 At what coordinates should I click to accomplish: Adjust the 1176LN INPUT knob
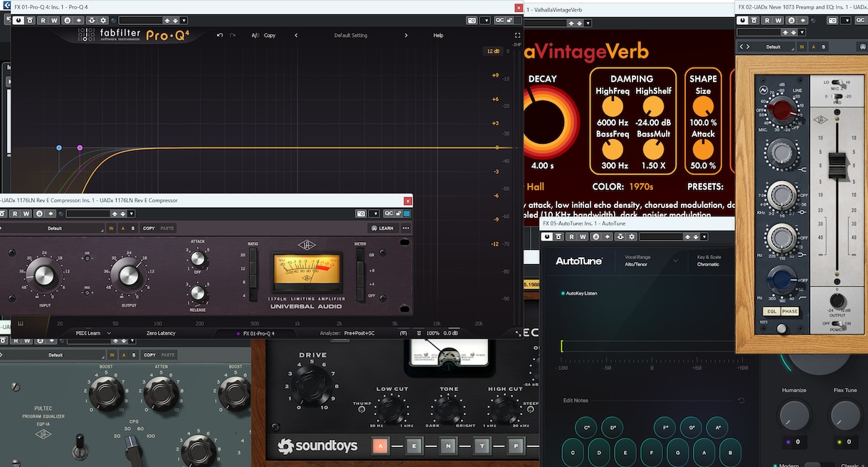tap(44, 275)
